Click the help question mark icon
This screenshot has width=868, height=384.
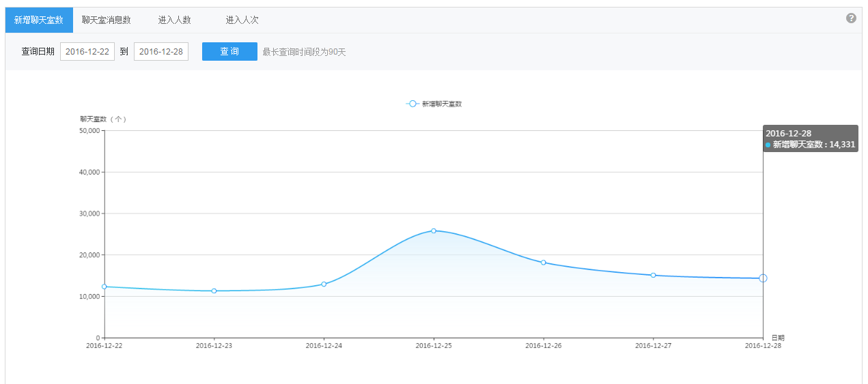point(851,18)
